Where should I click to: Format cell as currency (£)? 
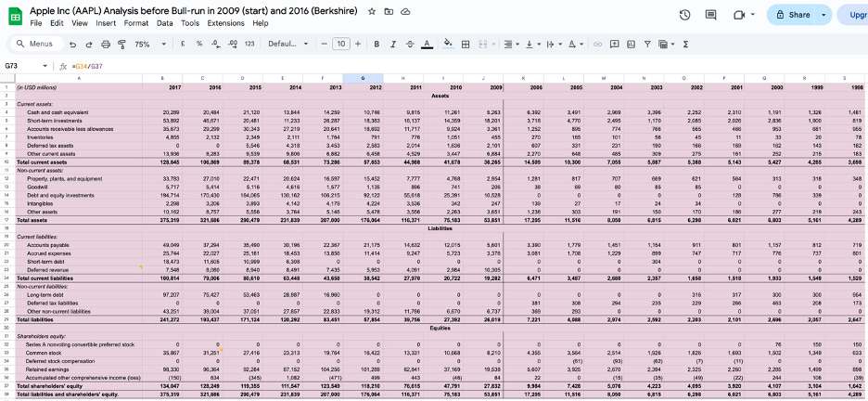183,44
